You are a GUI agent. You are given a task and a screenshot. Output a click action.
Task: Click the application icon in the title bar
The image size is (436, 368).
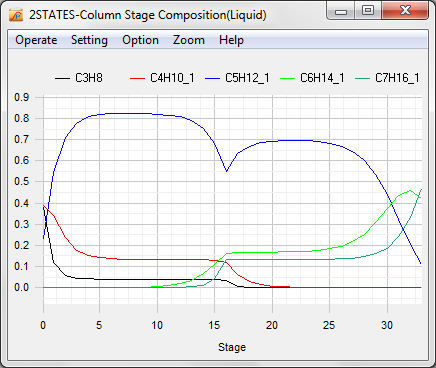click(x=16, y=15)
